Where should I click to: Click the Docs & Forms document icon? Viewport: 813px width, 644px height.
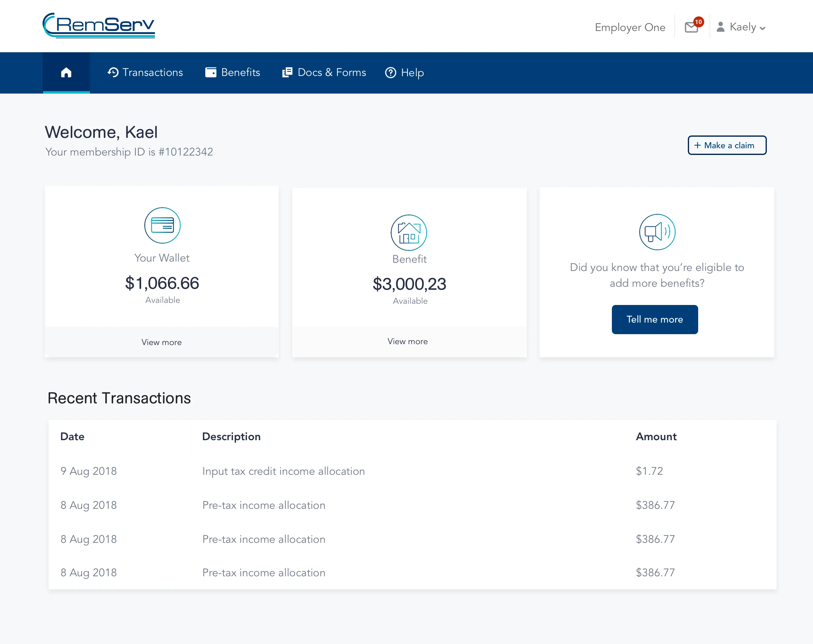pos(287,72)
